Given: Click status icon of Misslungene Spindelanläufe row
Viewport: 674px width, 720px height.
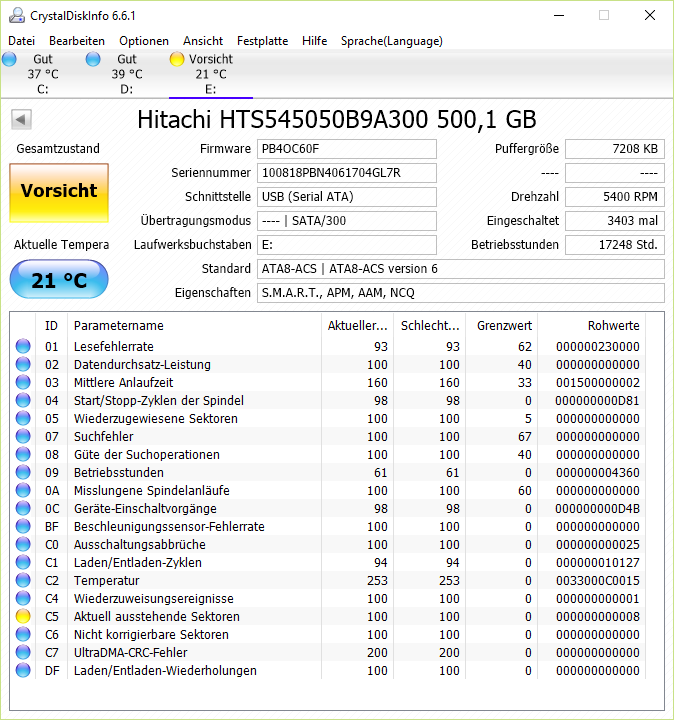Looking at the screenshot, I should pos(23,490).
